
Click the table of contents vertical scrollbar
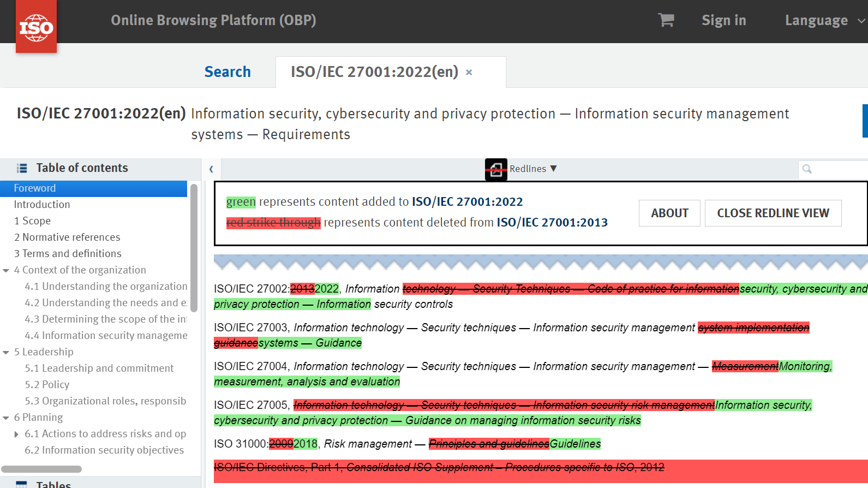click(x=194, y=247)
